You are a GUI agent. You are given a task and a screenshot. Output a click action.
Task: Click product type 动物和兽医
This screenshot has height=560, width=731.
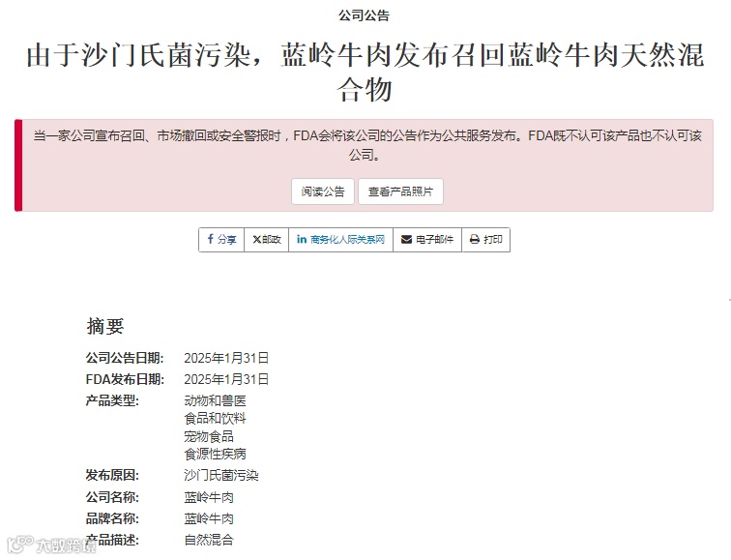click(215, 400)
